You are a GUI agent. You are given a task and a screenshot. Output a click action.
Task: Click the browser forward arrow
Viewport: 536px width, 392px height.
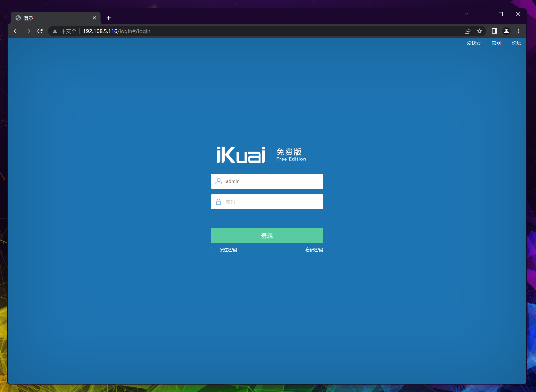(28, 31)
